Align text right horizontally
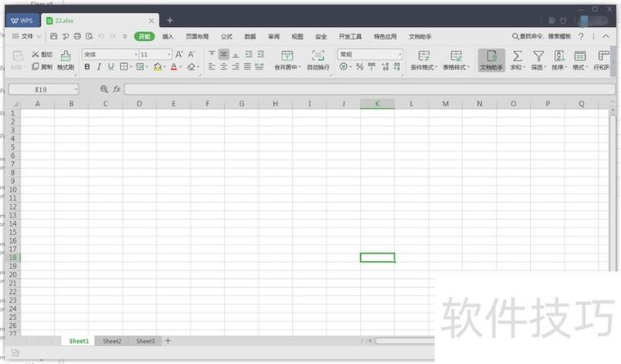The image size is (621, 364). pos(236,66)
